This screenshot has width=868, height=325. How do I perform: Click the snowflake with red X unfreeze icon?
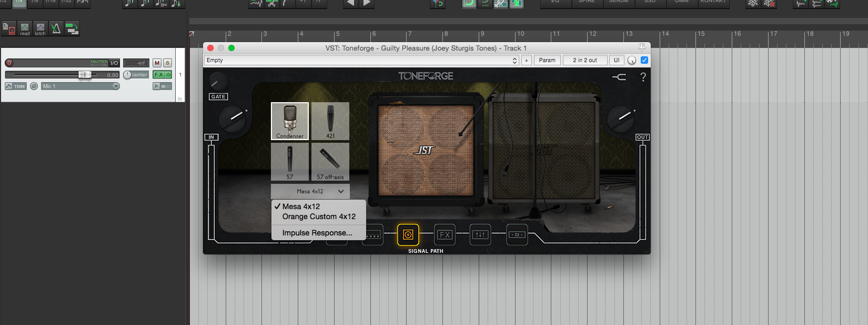769,3
